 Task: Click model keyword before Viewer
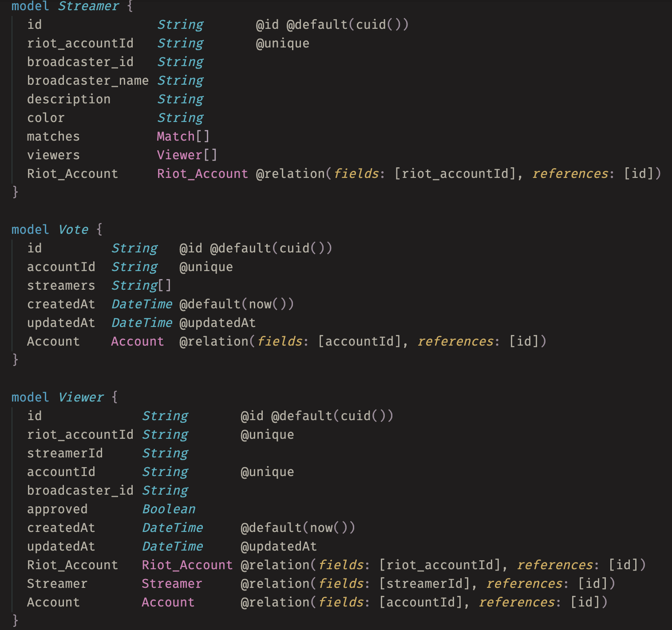click(x=30, y=398)
